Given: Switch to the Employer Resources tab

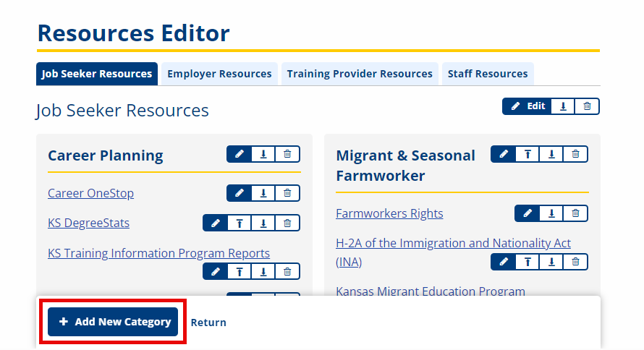Looking at the screenshot, I should pos(219,74).
